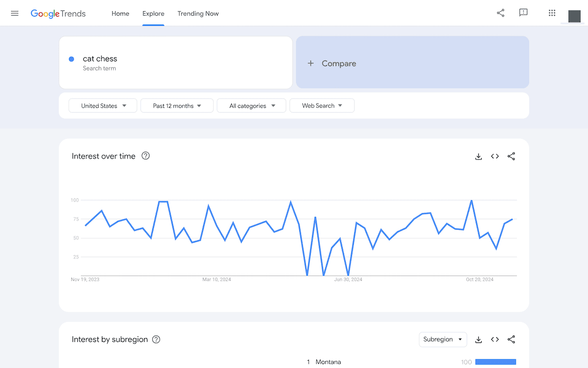Click the 100 value next to Montana
The width and height of the screenshot is (588, 368).
(x=466, y=362)
